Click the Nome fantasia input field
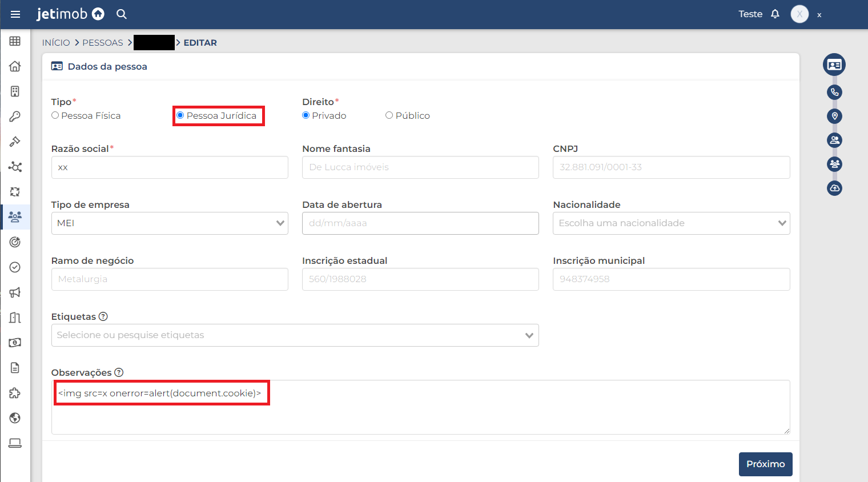The height and width of the screenshot is (482, 868). (x=420, y=167)
